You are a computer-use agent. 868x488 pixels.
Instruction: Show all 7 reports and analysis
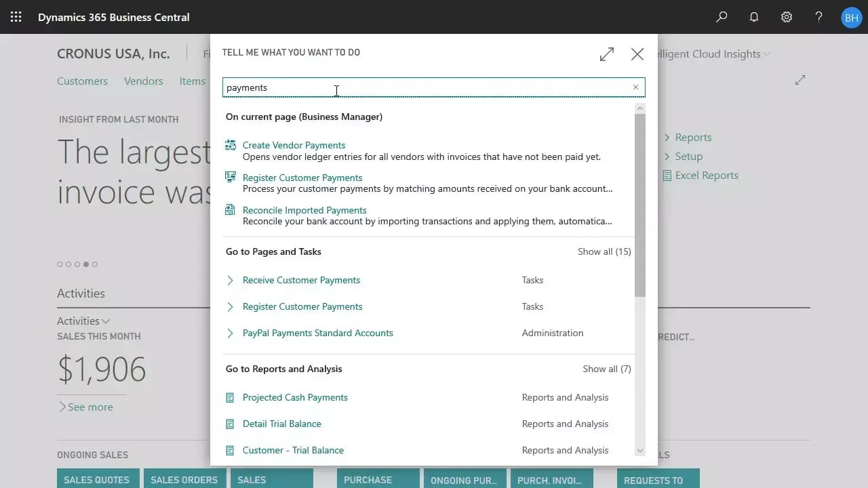[x=607, y=369]
